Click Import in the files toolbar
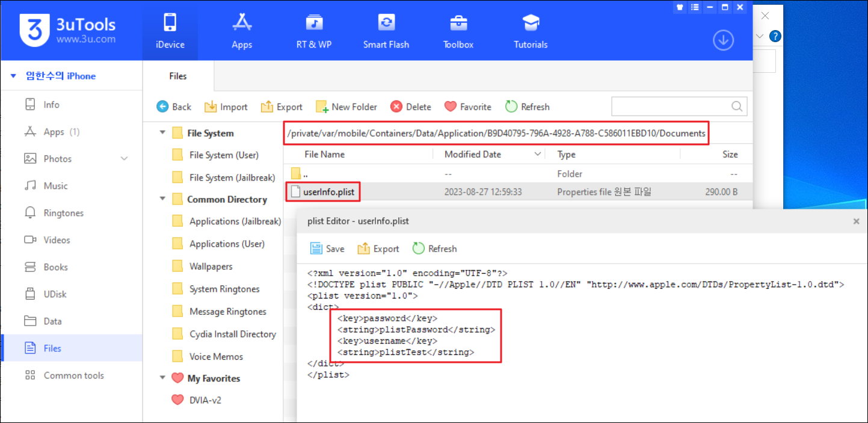 point(226,107)
